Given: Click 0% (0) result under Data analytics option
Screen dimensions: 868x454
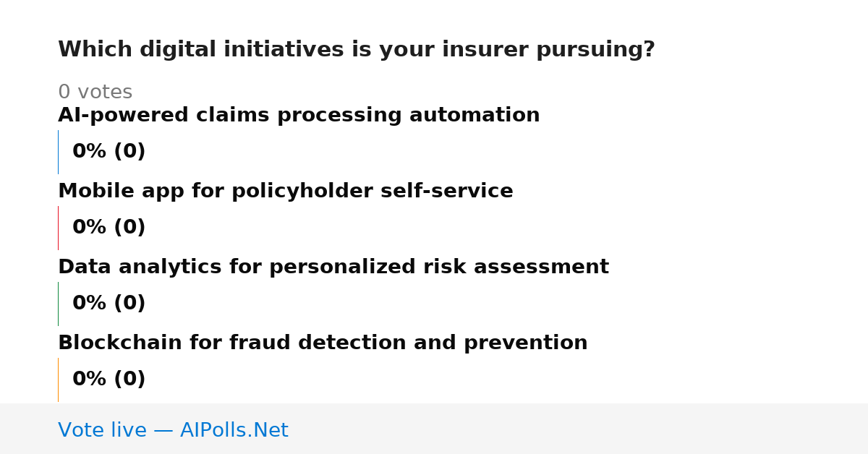Looking at the screenshot, I should pos(109,304).
